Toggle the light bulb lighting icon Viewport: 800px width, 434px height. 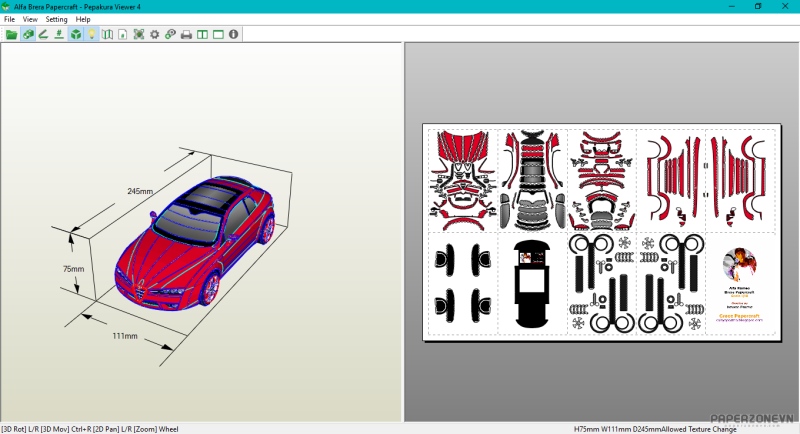click(91, 34)
